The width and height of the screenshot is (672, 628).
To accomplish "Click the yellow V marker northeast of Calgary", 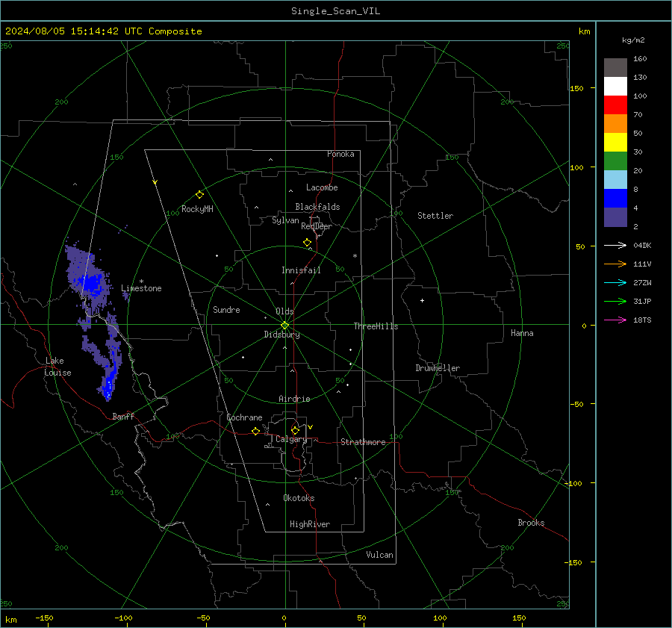I will pos(311,427).
